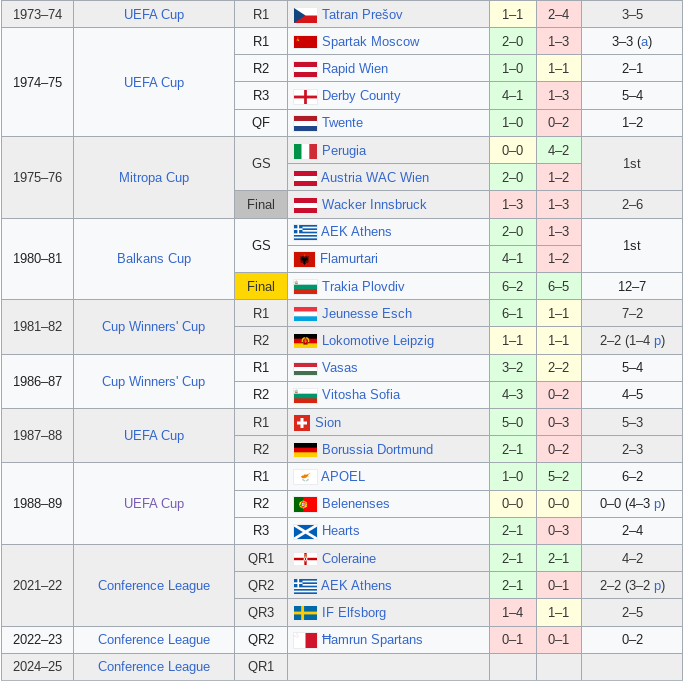Click the grey Final cell in Mitropa Cup
This screenshot has width=688, height=681.
pos(261,204)
